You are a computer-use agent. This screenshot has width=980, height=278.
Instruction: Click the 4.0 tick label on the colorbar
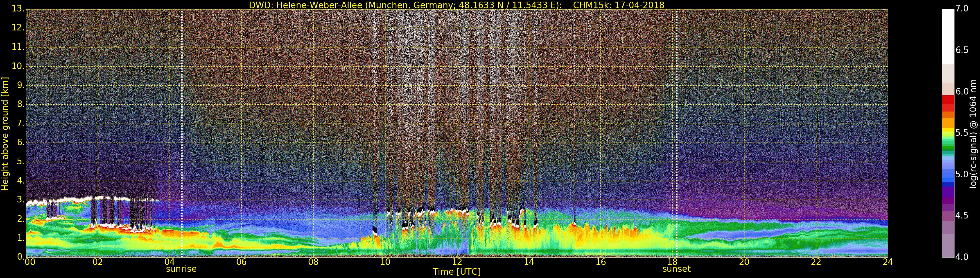(962, 257)
